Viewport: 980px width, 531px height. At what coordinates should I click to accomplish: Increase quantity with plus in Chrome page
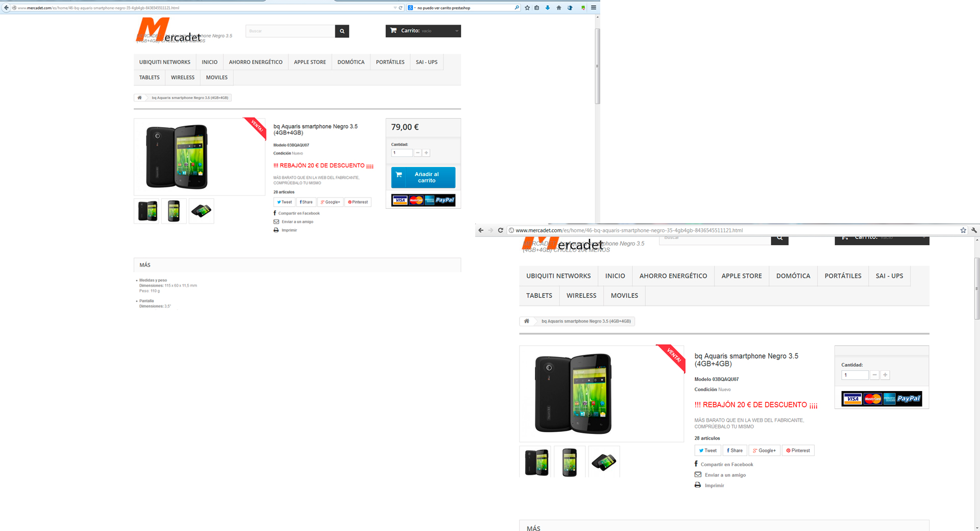click(885, 375)
